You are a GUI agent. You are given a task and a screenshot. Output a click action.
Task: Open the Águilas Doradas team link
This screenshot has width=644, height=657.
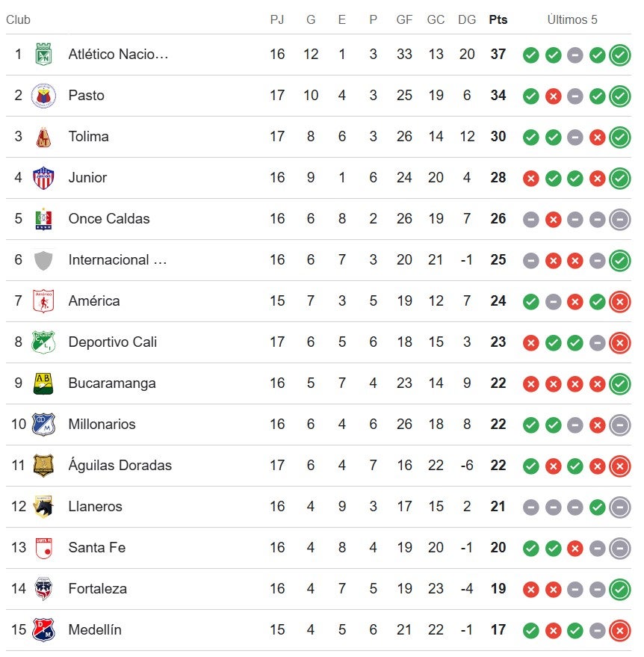click(x=120, y=466)
